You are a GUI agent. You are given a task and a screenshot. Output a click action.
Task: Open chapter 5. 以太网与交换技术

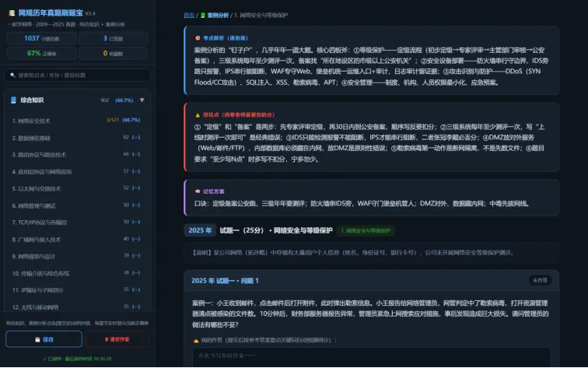pyautogui.click(x=77, y=188)
